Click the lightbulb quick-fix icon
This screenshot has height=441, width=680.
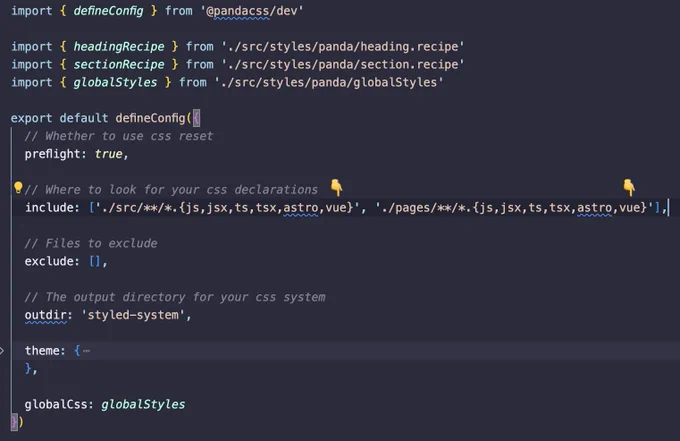pyautogui.click(x=18, y=187)
